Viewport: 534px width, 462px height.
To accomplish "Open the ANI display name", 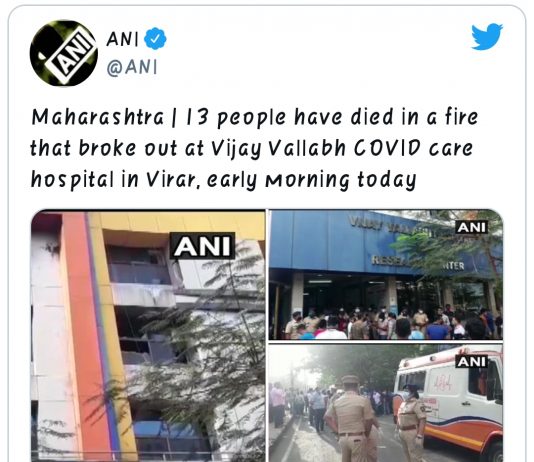I will pyautogui.click(x=122, y=39).
